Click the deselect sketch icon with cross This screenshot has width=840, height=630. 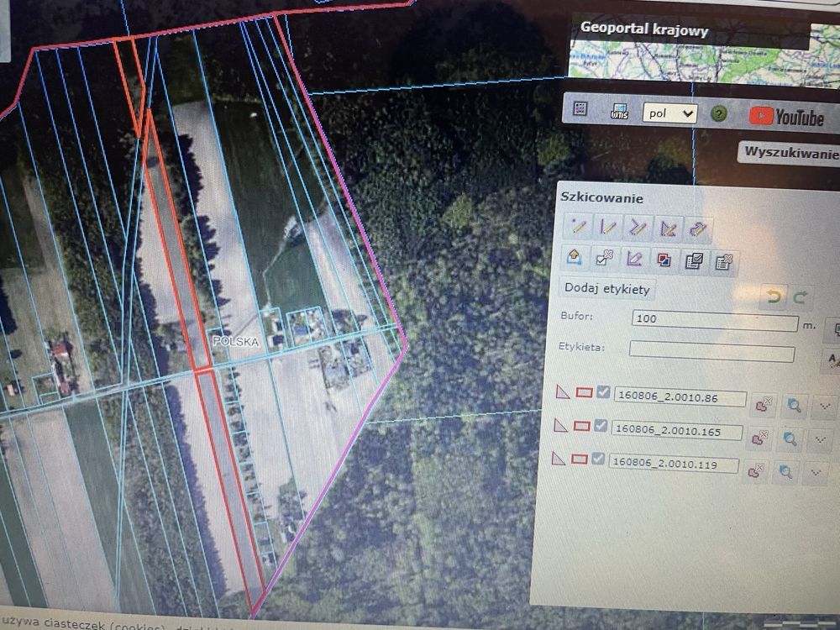604,258
